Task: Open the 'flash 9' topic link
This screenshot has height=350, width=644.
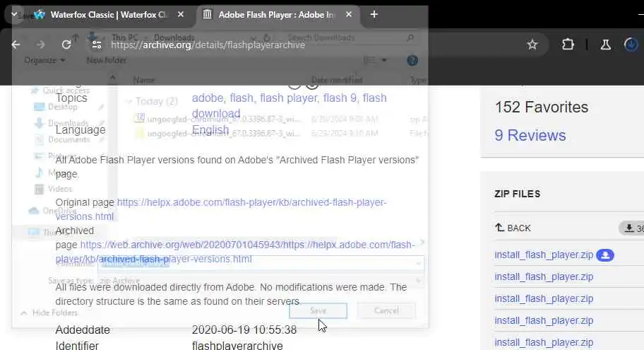Action: (340, 98)
